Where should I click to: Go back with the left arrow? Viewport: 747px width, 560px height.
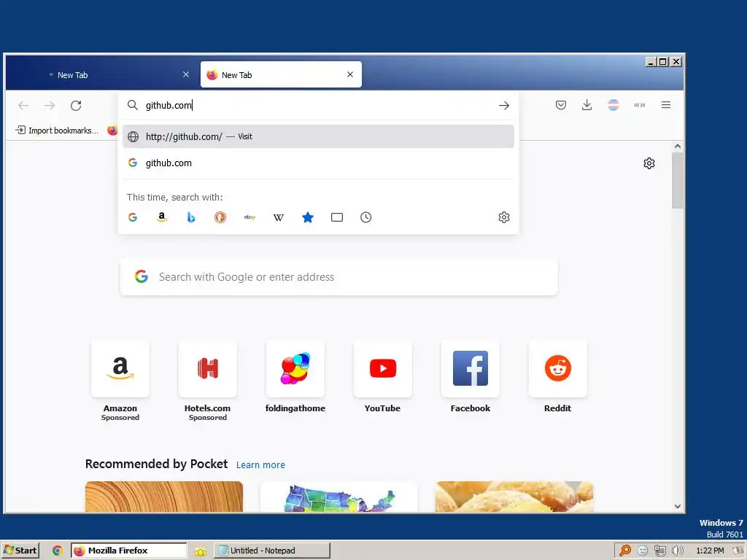point(23,105)
